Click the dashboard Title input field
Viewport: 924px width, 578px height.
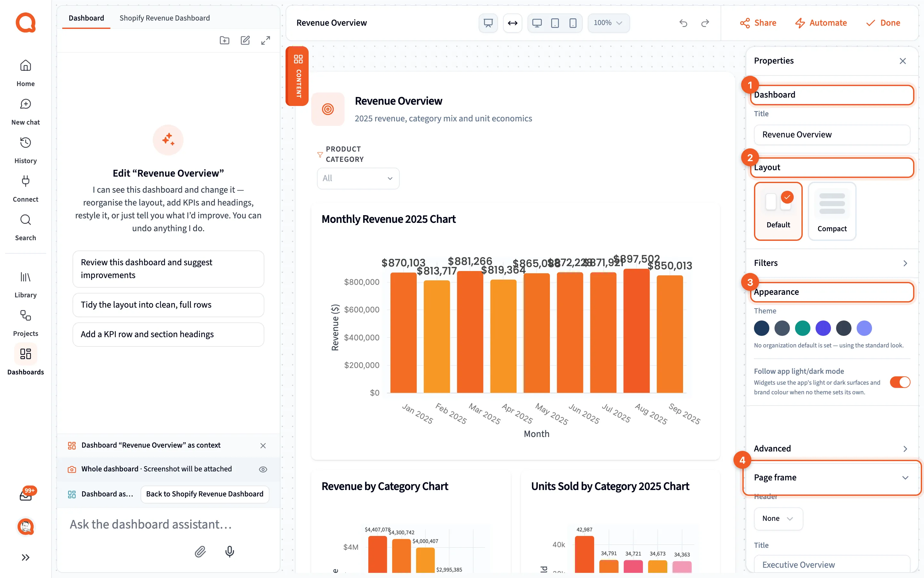pos(832,135)
